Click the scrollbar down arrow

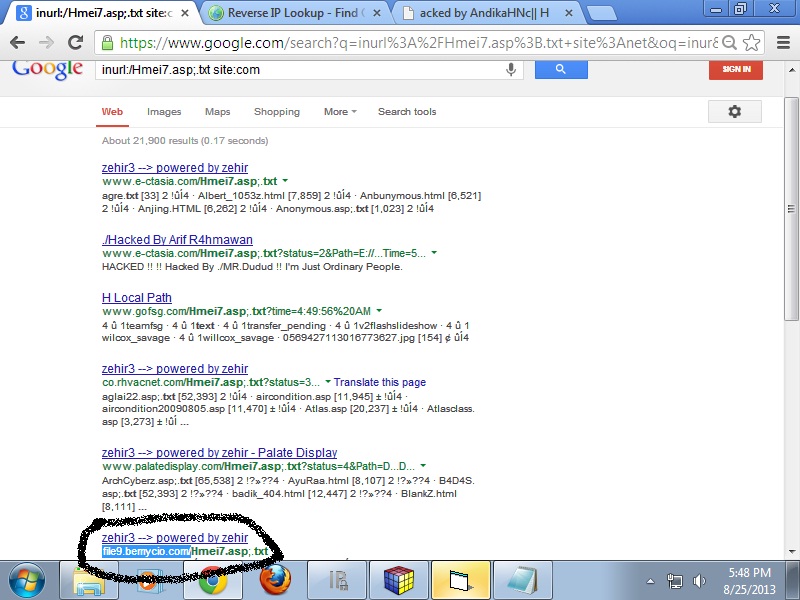coord(791,552)
